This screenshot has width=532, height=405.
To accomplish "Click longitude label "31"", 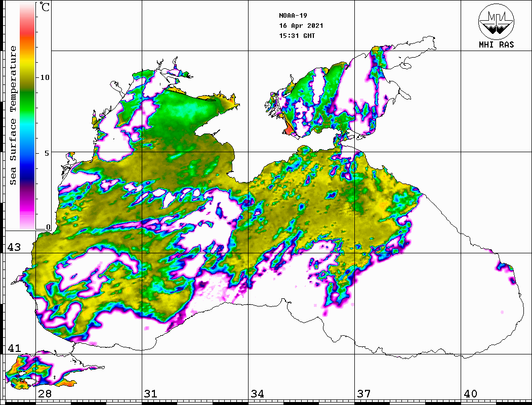I will (151, 394).
